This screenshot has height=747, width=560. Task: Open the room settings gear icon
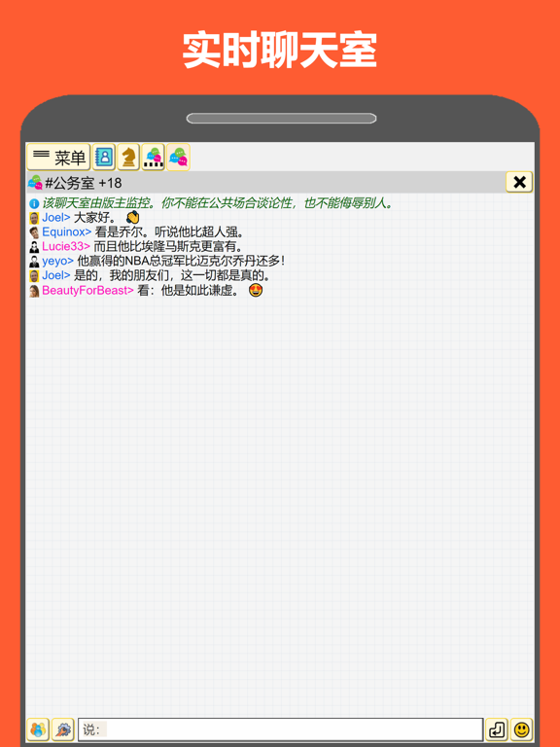(63, 729)
